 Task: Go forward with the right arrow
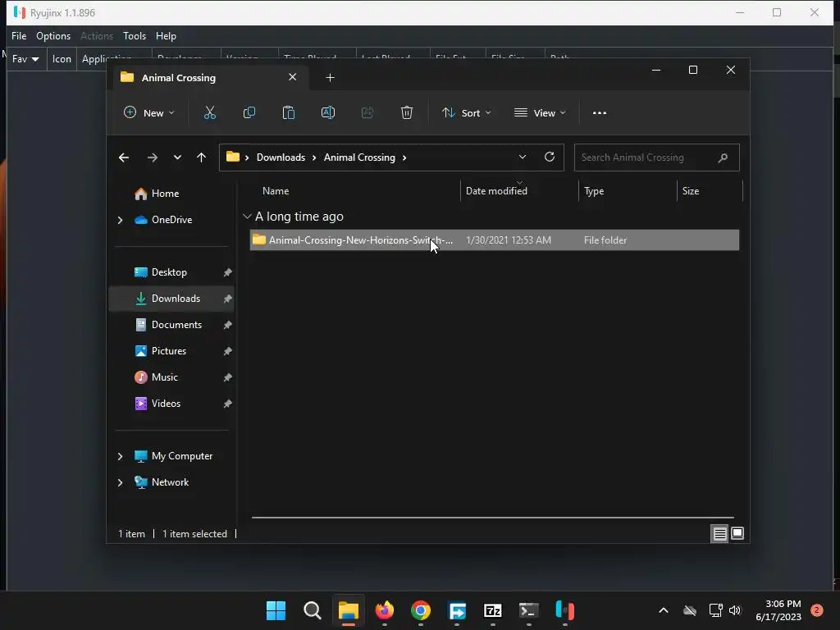tap(152, 157)
